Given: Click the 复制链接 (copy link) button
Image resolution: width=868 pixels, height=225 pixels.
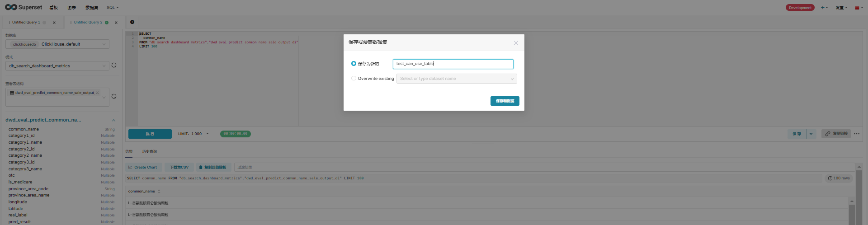Looking at the screenshot, I should pos(836,134).
